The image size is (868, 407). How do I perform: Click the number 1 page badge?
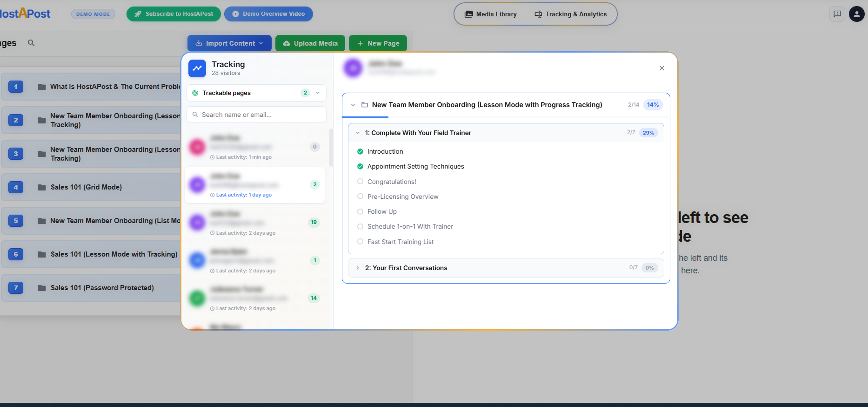coord(16,87)
